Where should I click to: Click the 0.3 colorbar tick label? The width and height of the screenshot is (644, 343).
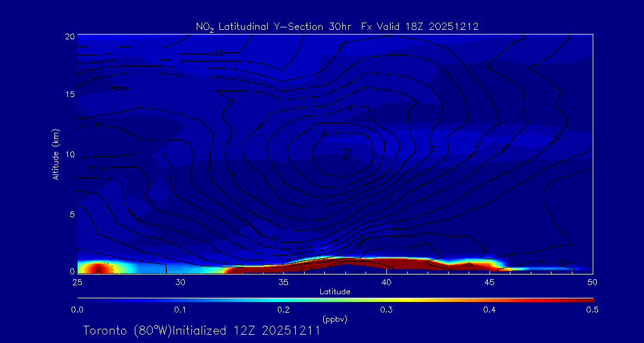pos(386,310)
